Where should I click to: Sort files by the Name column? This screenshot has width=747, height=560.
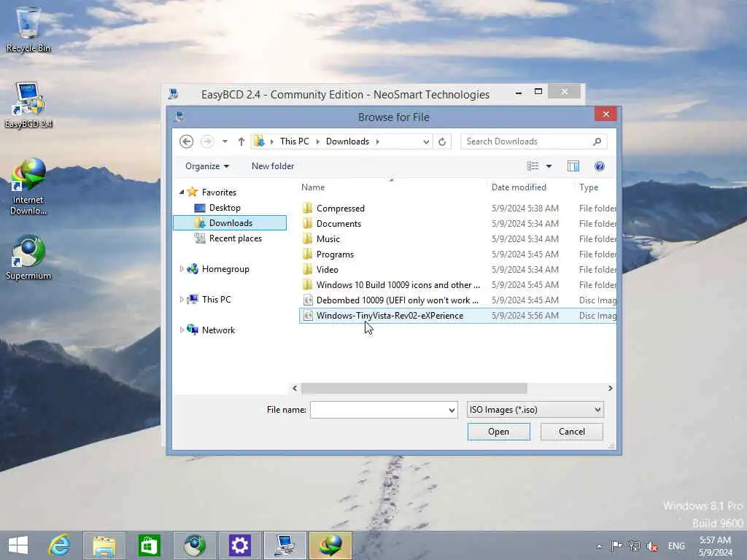392,187
